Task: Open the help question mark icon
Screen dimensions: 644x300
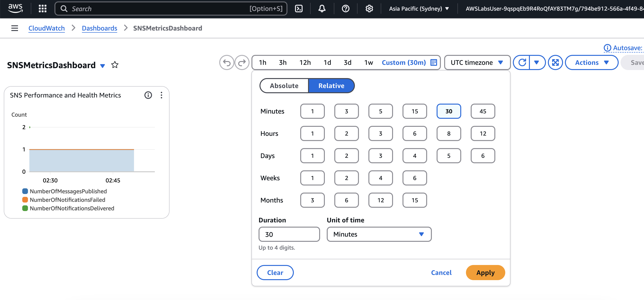Action: tap(345, 9)
